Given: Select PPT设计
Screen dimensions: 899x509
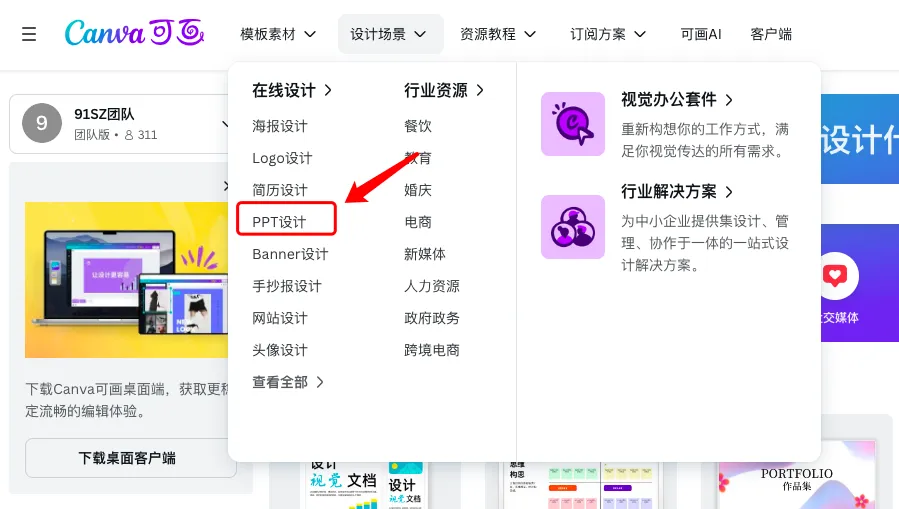Looking at the screenshot, I should coord(279,222).
